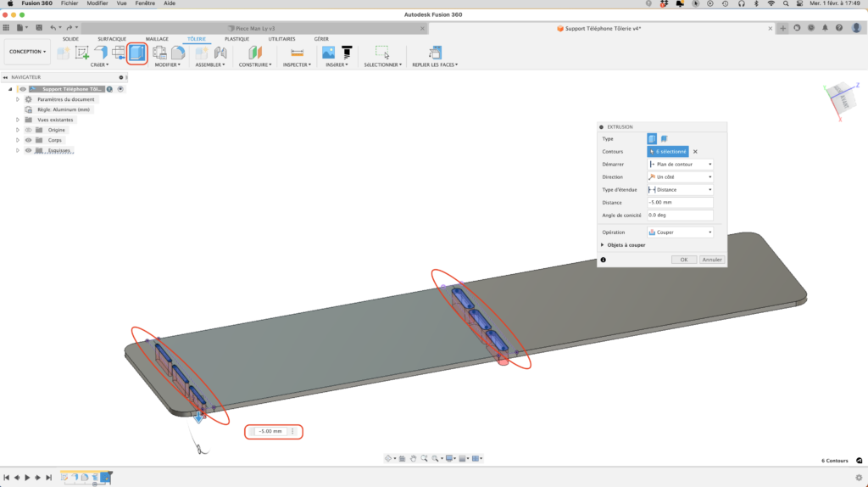Click the on-canvas -5.00 mm field
The image size is (868, 487).
coord(270,431)
